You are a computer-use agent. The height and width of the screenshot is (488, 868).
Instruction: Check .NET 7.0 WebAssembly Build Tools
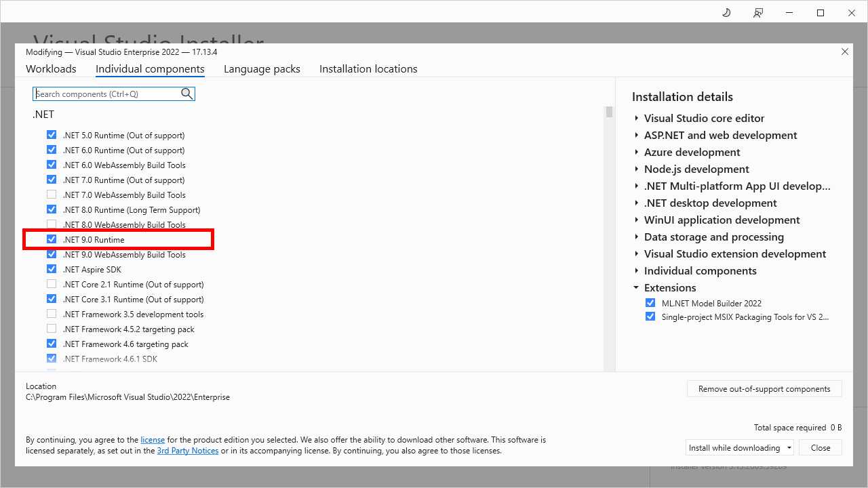tap(52, 195)
